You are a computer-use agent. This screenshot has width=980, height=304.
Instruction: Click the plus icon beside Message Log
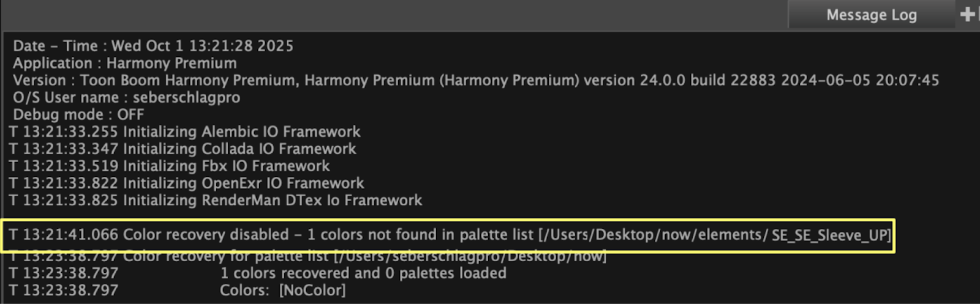click(x=967, y=14)
